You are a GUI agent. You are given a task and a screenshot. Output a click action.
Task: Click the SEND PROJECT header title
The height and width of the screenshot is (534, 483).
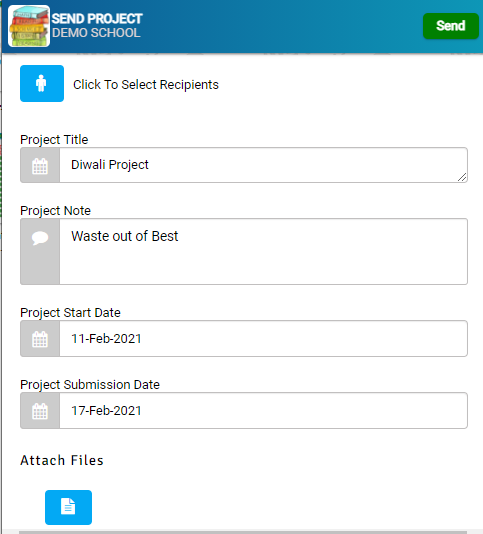tap(97, 19)
